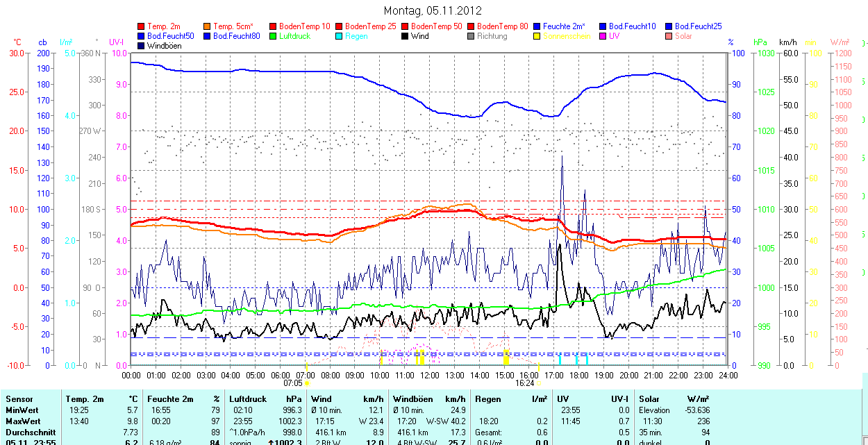
Task: Click the 12:00 label on time axis
Action: 429,375
